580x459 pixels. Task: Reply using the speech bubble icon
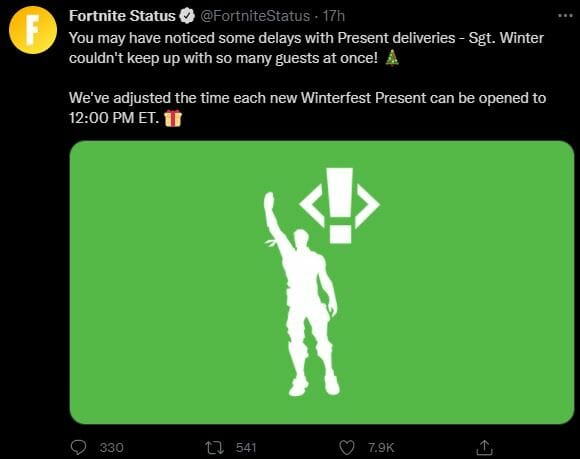(x=78, y=448)
